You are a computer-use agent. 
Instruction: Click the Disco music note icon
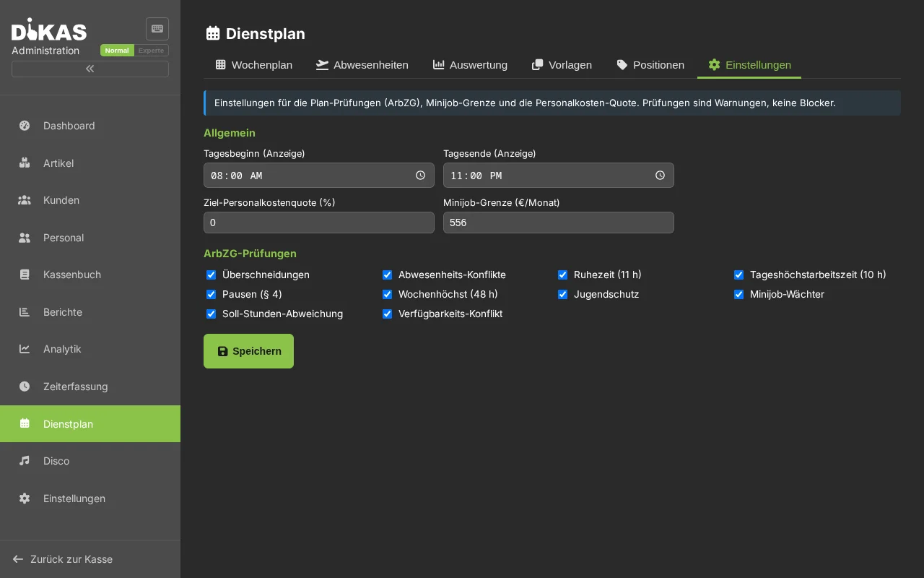tap(25, 461)
